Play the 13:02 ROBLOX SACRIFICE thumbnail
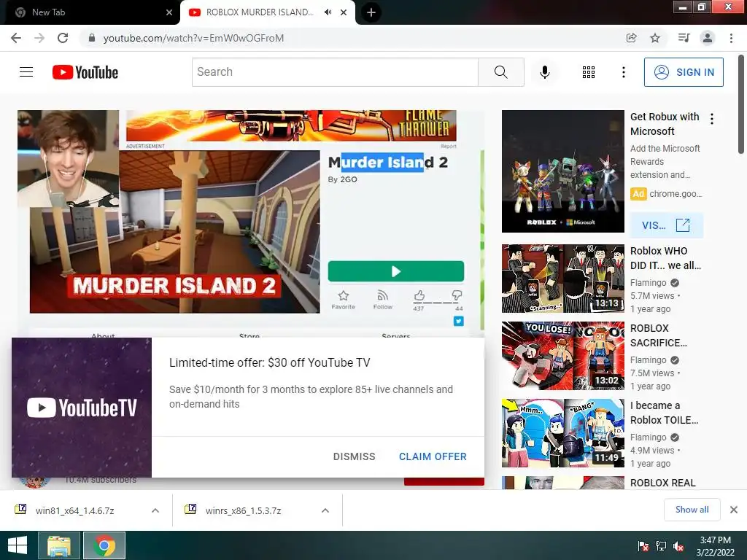This screenshot has height=560, width=747. click(x=562, y=356)
